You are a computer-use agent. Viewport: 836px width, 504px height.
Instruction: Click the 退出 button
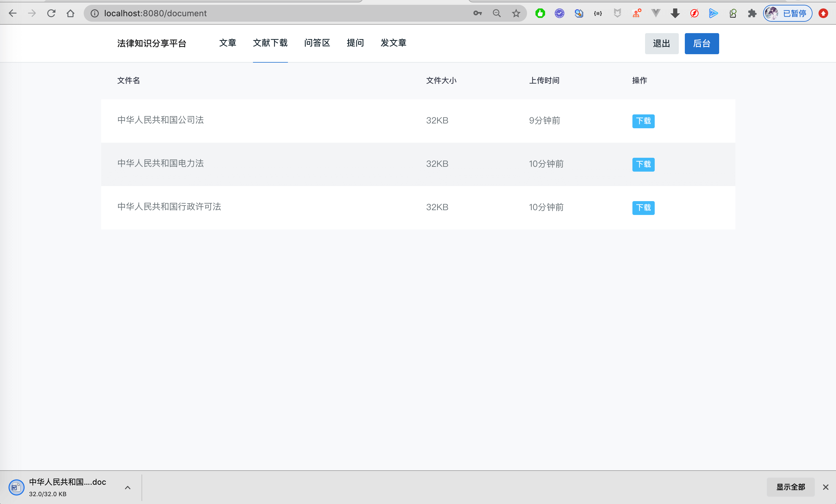click(661, 43)
